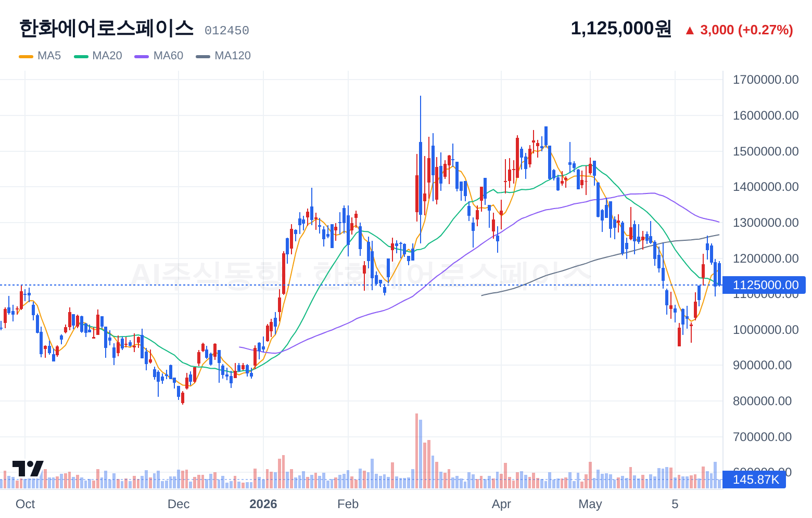Click the red up-triangle change indicator
812x518 pixels.
point(690,31)
